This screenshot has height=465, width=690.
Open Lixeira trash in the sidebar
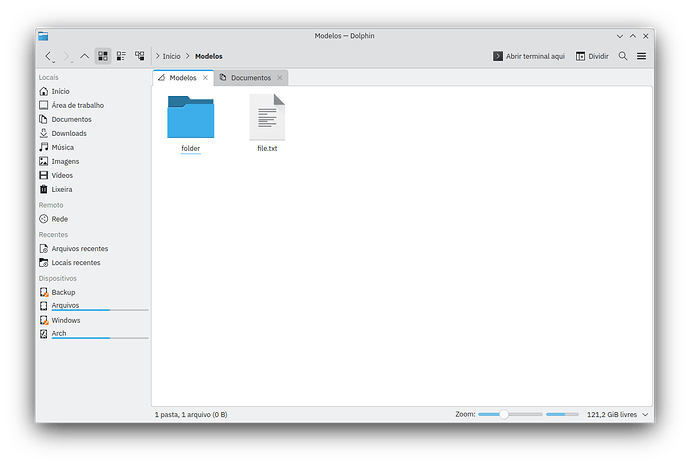pyautogui.click(x=93, y=189)
